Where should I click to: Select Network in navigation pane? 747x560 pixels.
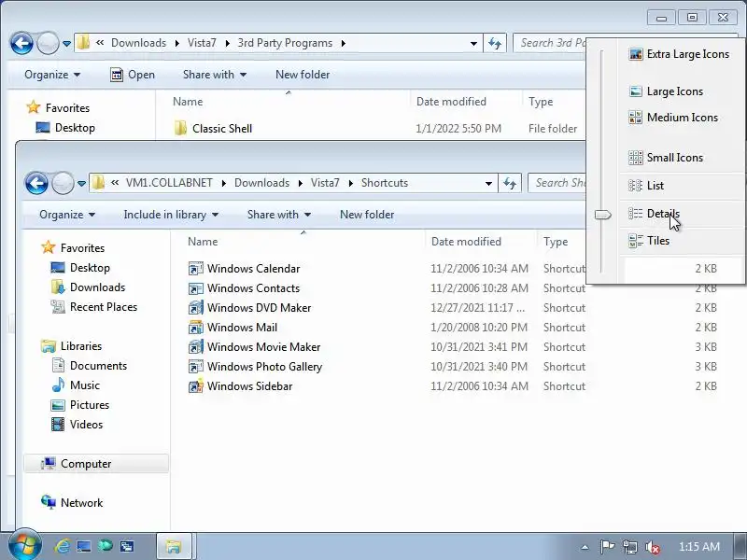72,503
